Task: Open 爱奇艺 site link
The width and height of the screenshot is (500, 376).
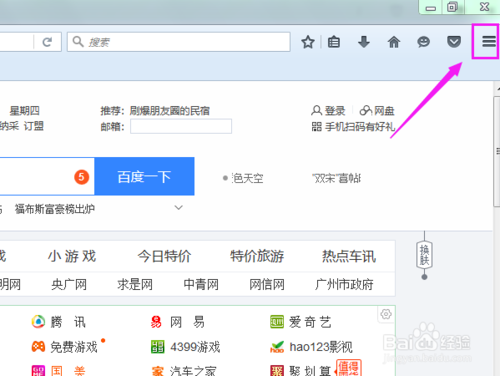Action: [310, 322]
